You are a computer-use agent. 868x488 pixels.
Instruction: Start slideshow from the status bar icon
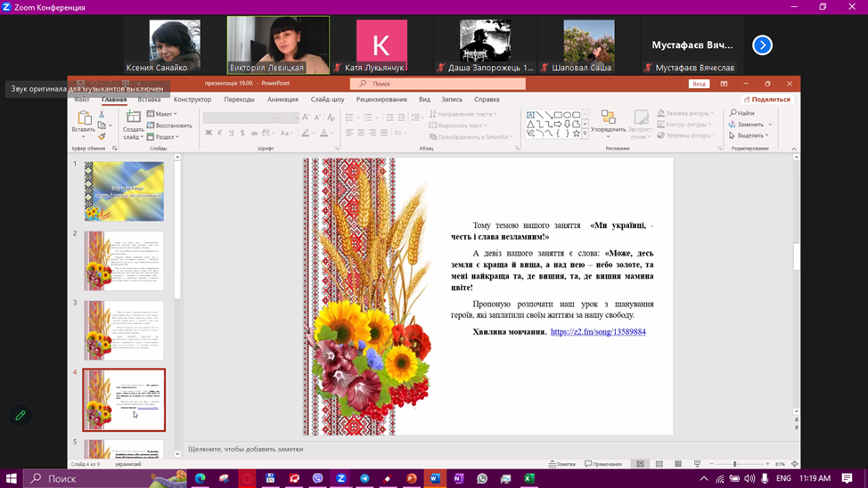click(x=697, y=464)
